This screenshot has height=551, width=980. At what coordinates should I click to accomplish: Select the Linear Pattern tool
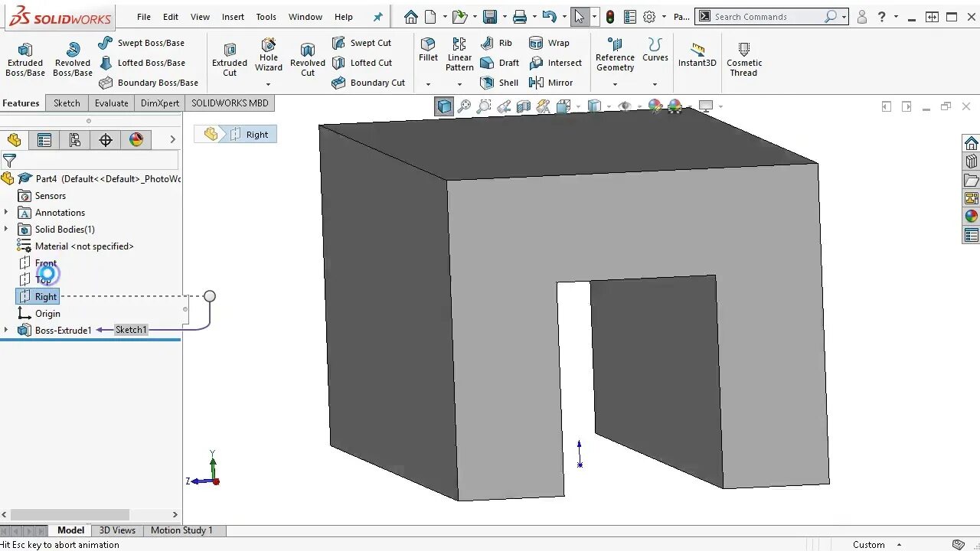pos(459,54)
